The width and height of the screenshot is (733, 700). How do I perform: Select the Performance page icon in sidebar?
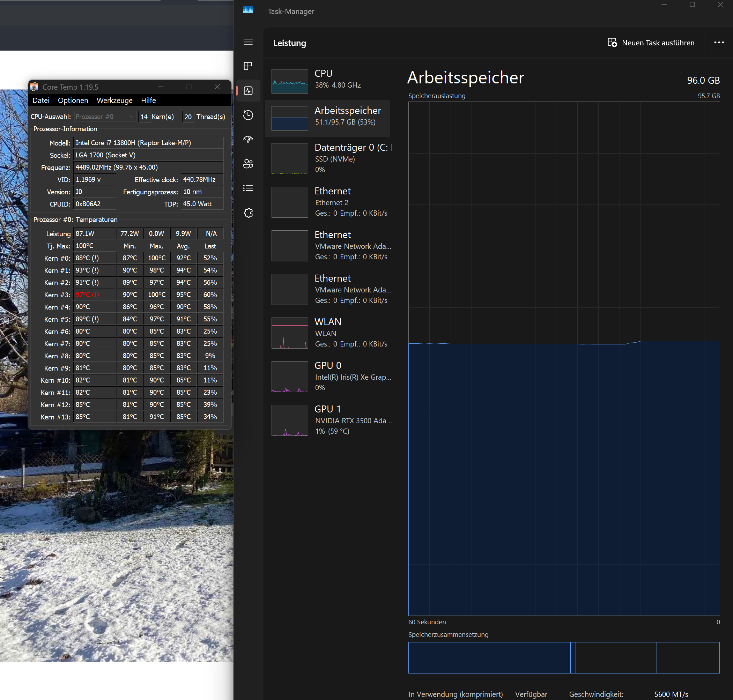(248, 91)
